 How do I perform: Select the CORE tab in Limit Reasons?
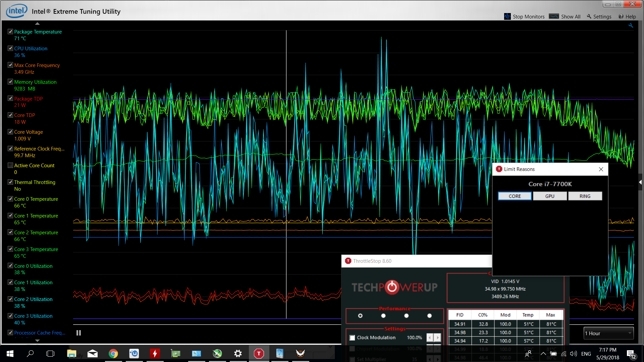515,196
